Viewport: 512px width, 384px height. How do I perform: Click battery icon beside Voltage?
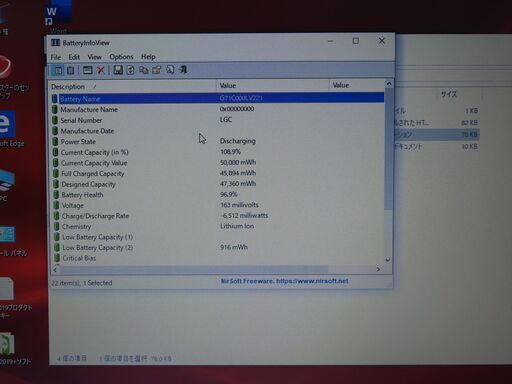[x=56, y=205]
